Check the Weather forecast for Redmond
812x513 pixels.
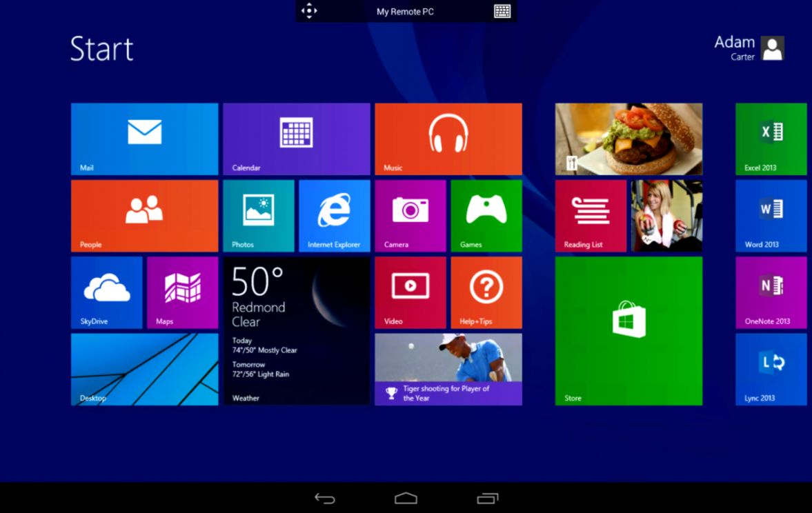point(296,331)
